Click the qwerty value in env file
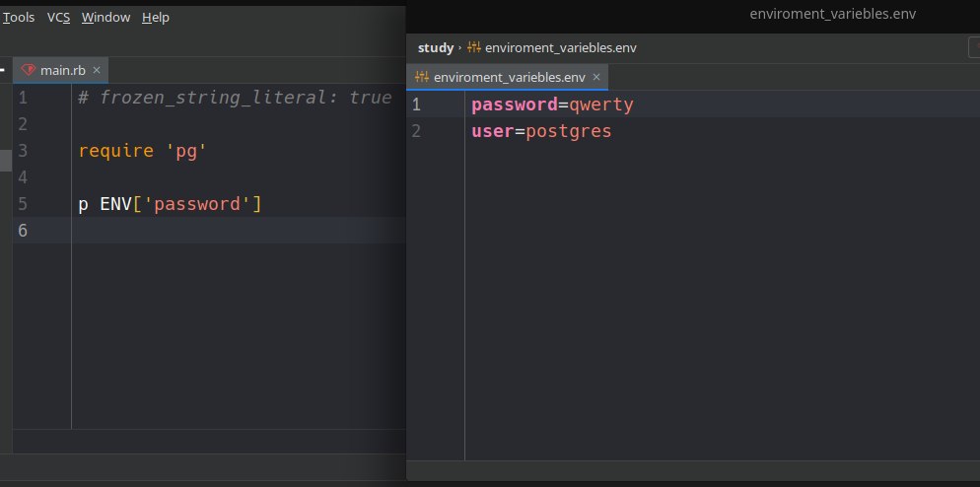The height and width of the screenshot is (487, 980). click(601, 104)
